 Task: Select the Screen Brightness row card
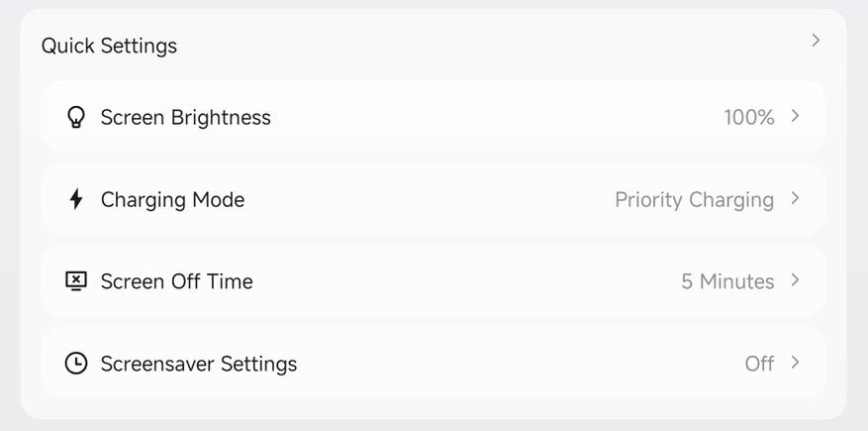[434, 117]
